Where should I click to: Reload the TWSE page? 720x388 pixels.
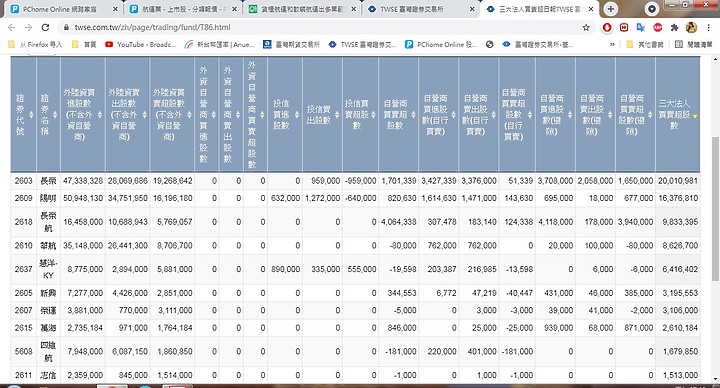[x=45, y=28]
